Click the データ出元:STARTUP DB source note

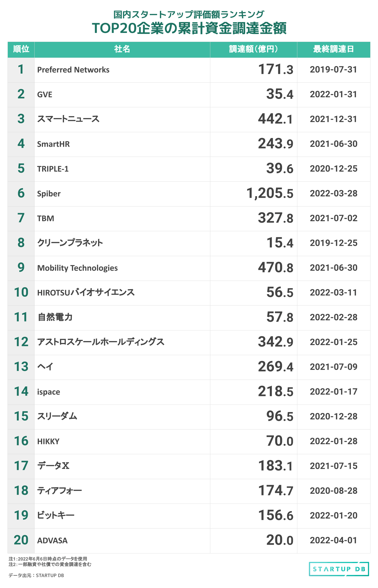36,575
